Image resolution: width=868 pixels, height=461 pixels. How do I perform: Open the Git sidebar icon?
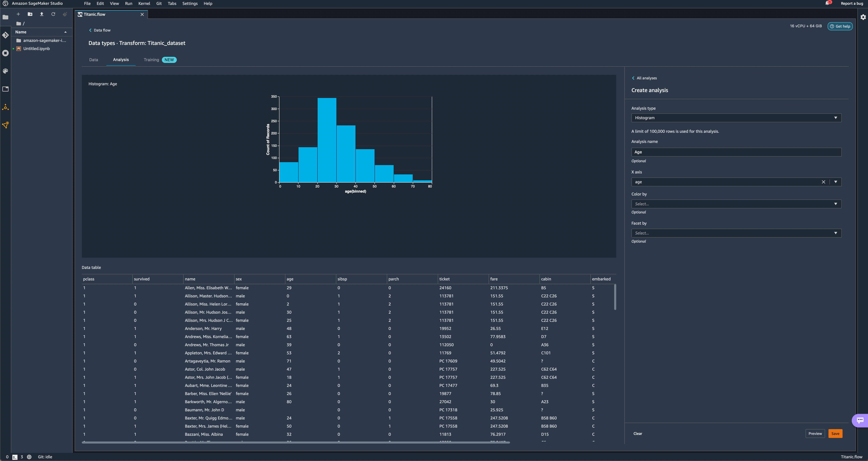click(x=5, y=35)
